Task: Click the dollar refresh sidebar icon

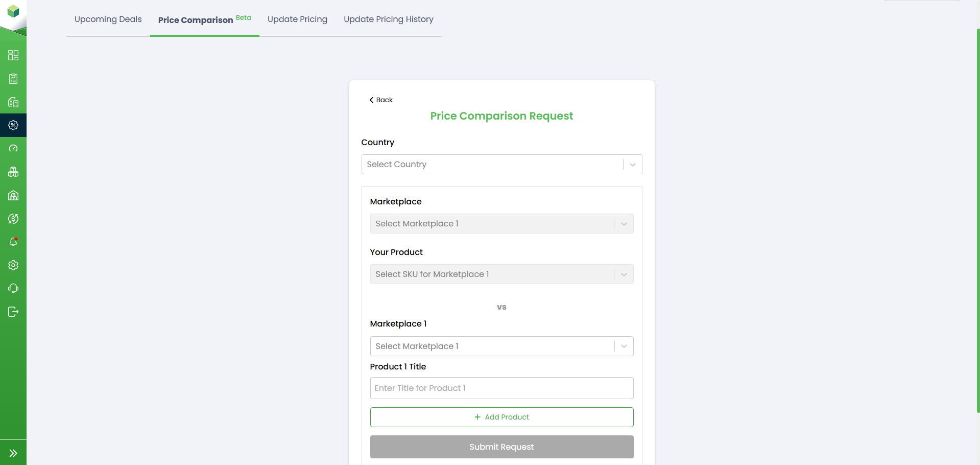Action: [13, 219]
